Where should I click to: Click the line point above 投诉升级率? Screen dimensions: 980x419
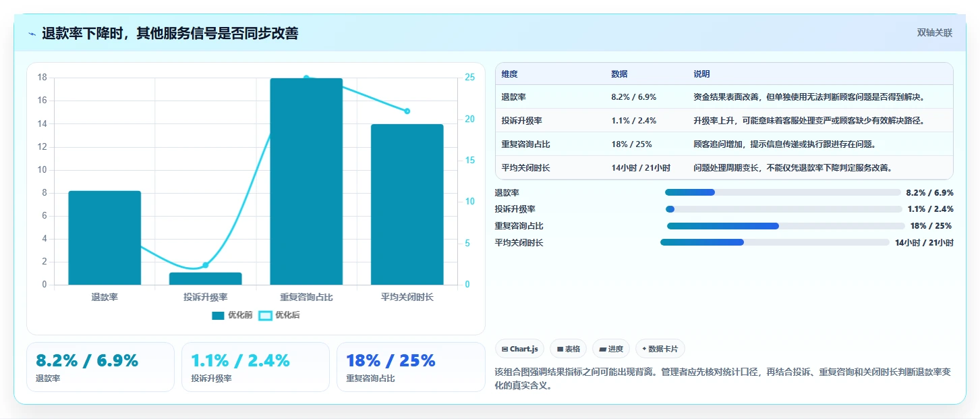(x=205, y=265)
